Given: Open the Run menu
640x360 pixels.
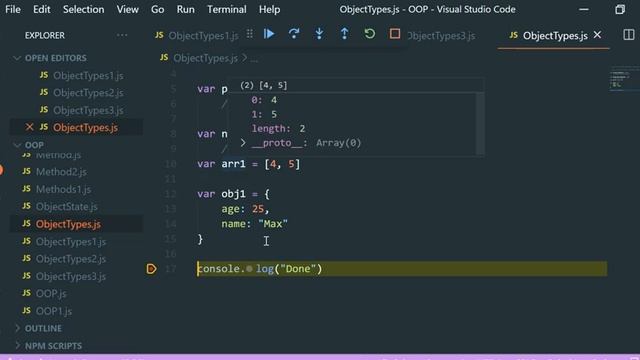Looking at the screenshot, I should click(x=185, y=9).
